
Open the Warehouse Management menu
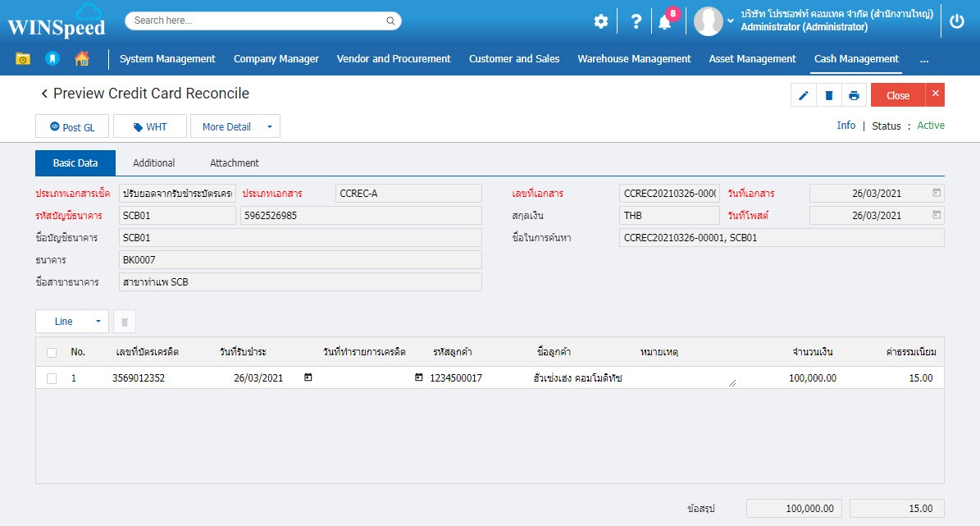(634, 58)
